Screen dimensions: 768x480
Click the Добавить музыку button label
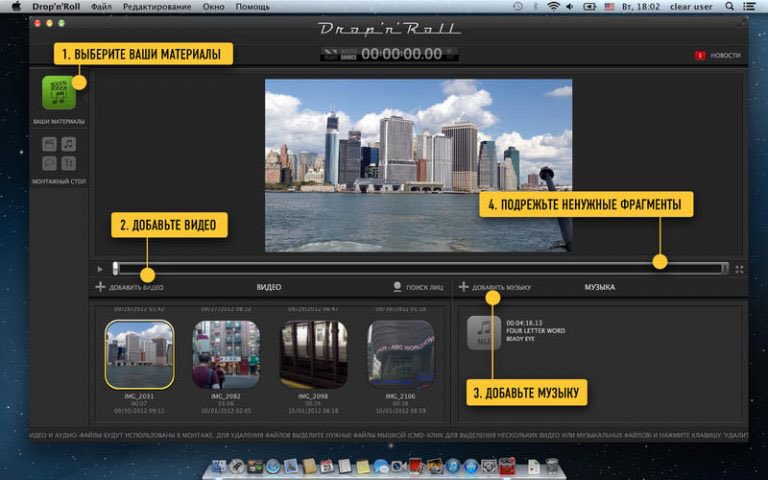[x=502, y=288]
